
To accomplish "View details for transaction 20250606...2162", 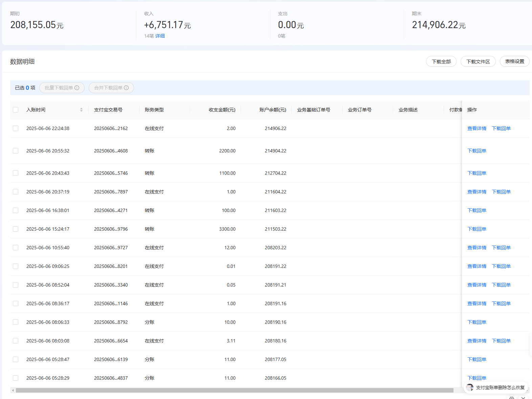I will pos(476,128).
